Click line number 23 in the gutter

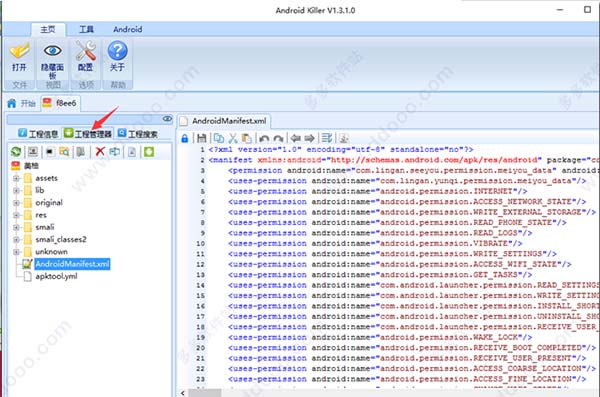[201, 379]
